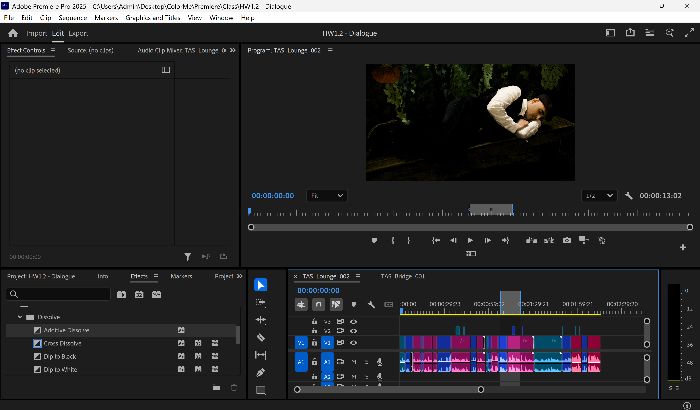Open Effect Controls panel menu

tap(53, 50)
